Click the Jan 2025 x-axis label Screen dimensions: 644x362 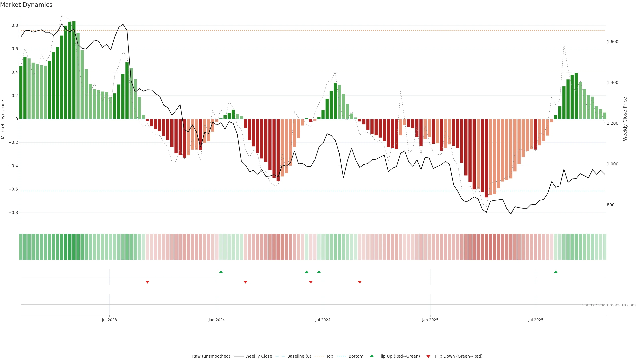pyautogui.click(x=430, y=320)
